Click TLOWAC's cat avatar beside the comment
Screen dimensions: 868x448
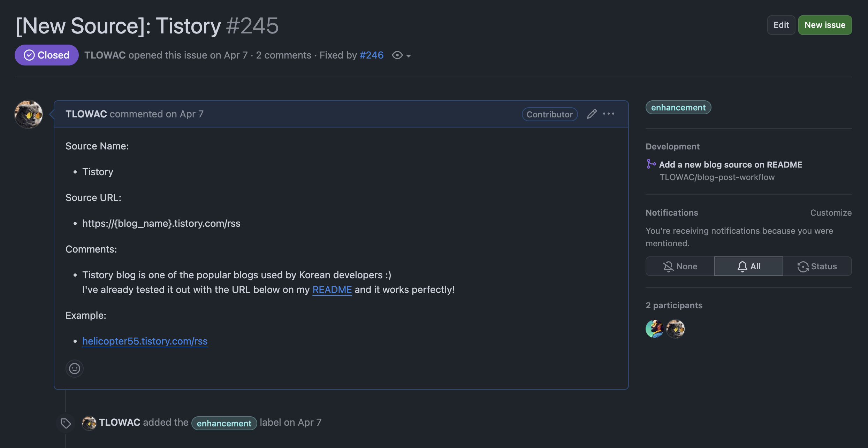point(29,114)
